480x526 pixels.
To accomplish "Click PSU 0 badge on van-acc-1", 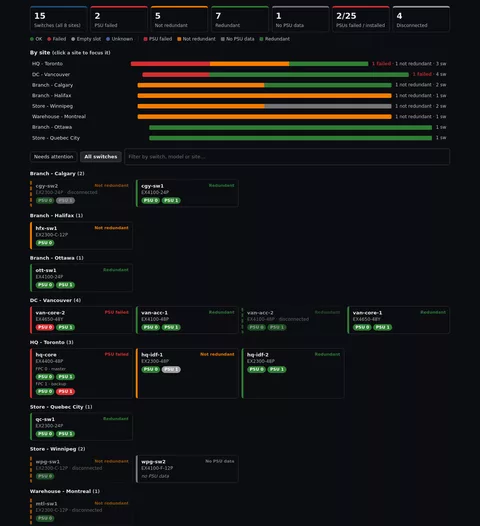I will tap(151, 327).
